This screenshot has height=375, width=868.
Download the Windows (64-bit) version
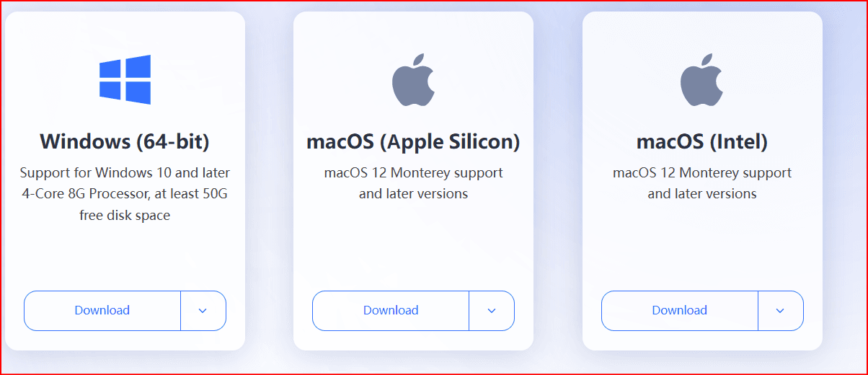pos(102,311)
